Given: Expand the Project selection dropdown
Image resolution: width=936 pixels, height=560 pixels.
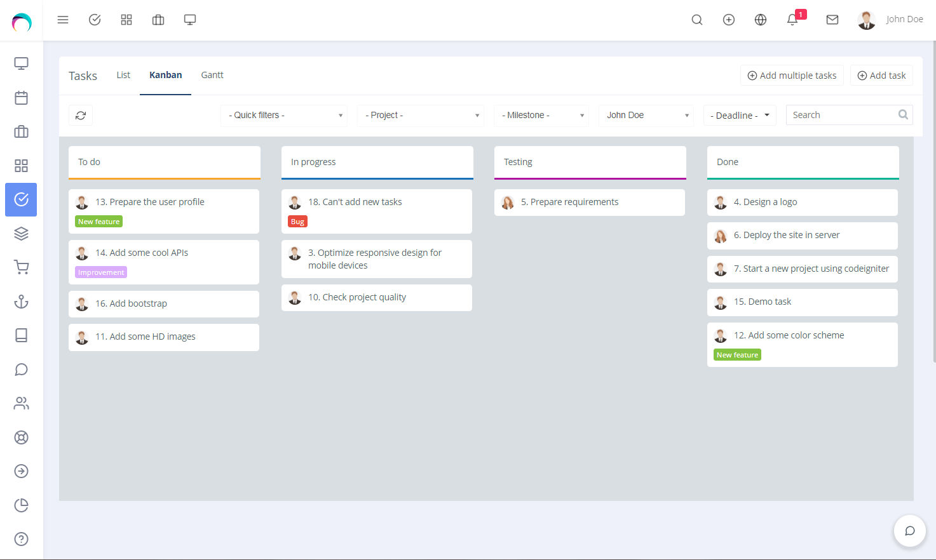Looking at the screenshot, I should (420, 115).
